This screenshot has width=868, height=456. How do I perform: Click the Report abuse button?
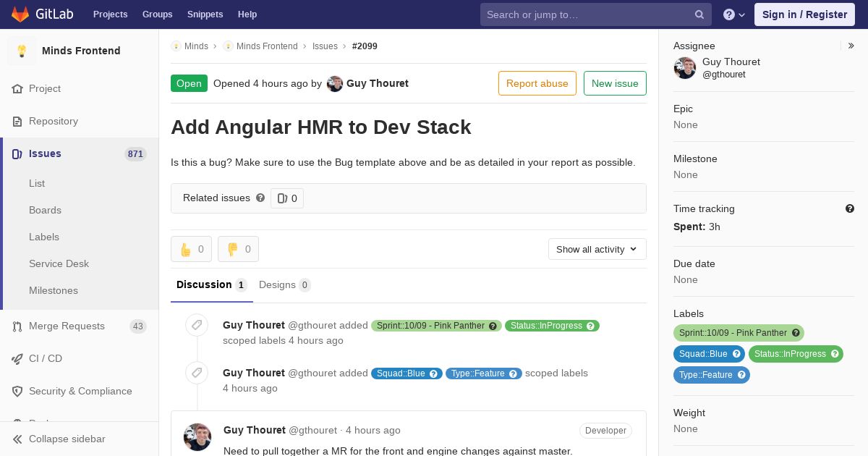pos(537,83)
